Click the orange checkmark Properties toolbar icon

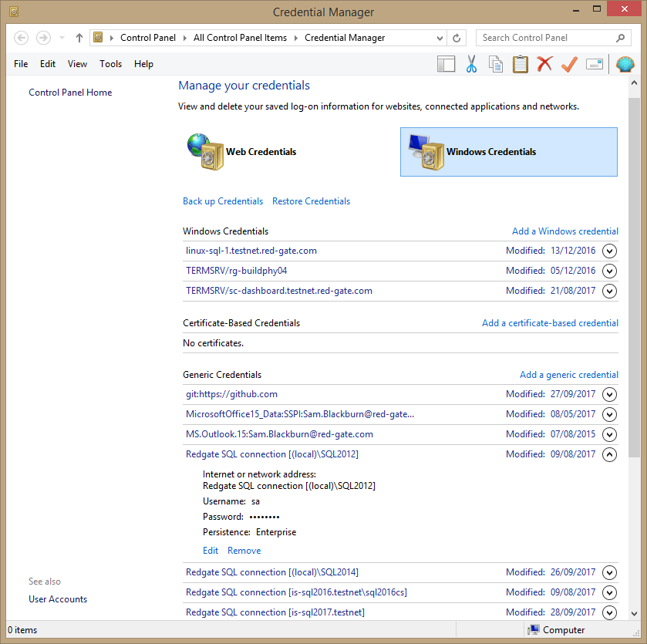pyautogui.click(x=569, y=64)
